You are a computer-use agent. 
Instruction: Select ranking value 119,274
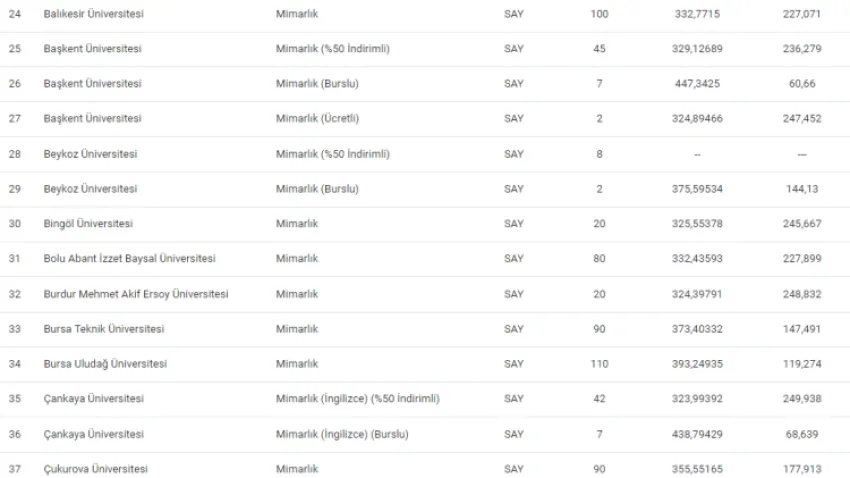[x=802, y=364]
